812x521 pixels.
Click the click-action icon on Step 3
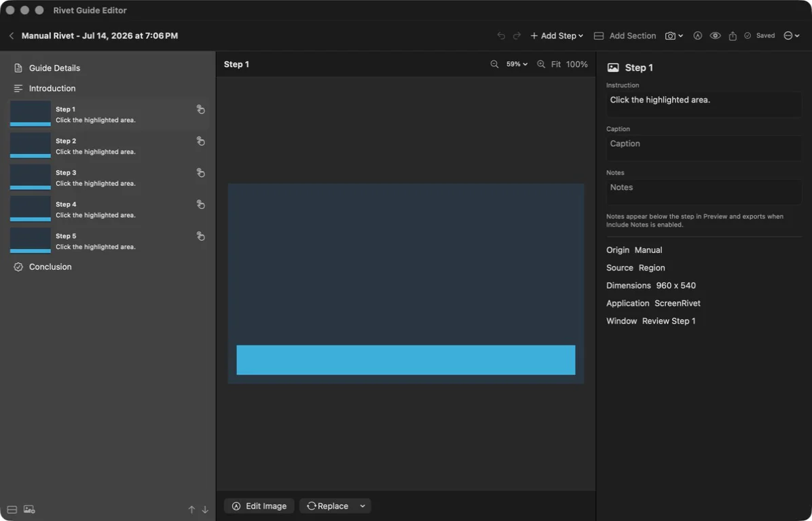(x=200, y=173)
